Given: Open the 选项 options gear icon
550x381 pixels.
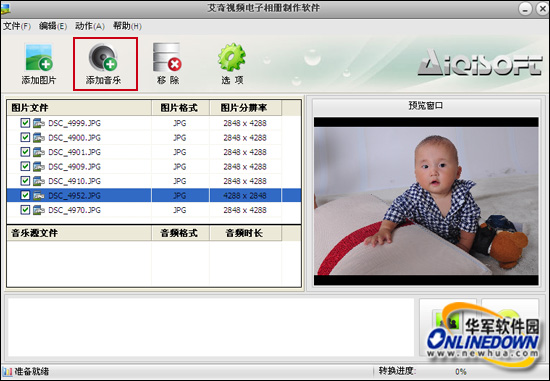Looking at the screenshot, I should coord(232,57).
